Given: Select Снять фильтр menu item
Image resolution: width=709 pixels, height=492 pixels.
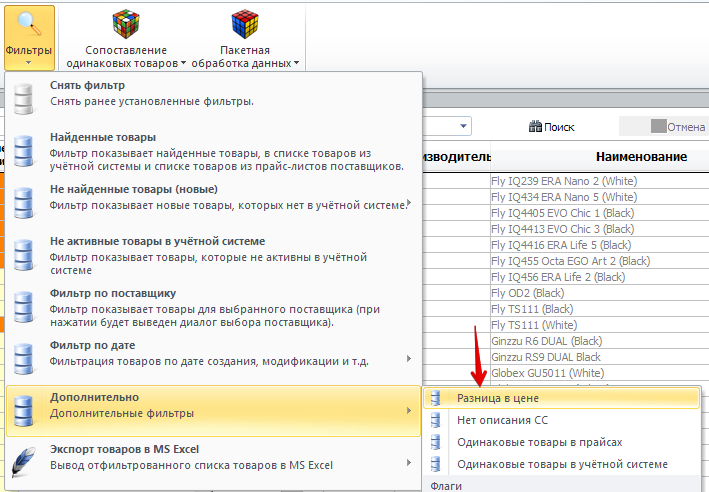Looking at the screenshot, I should [213, 98].
